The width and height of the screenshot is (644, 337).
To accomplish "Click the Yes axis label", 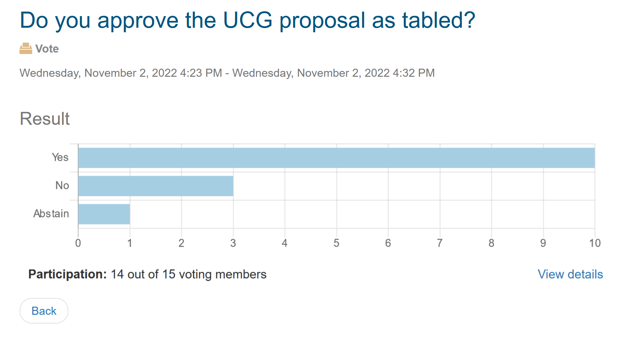I will (60, 157).
